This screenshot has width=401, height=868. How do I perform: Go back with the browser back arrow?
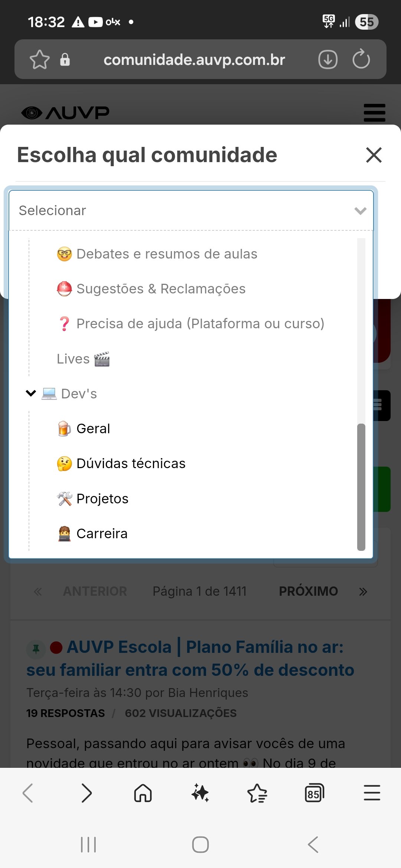[x=28, y=793]
